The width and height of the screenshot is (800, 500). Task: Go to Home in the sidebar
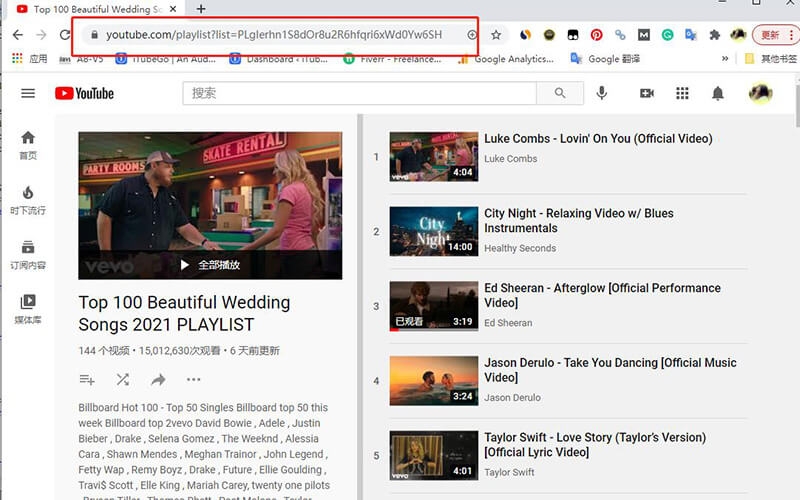point(28,145)
